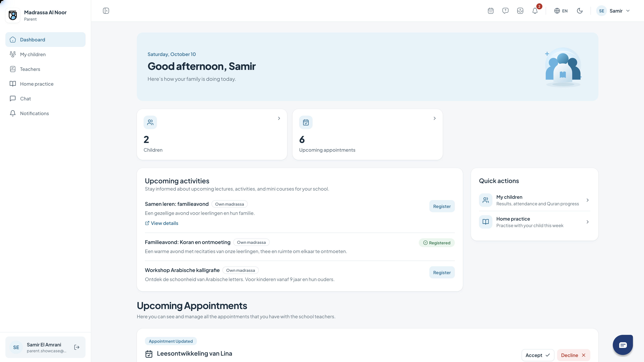
Task: Open the Children card chevron
Action: click(x=279, y=118)
